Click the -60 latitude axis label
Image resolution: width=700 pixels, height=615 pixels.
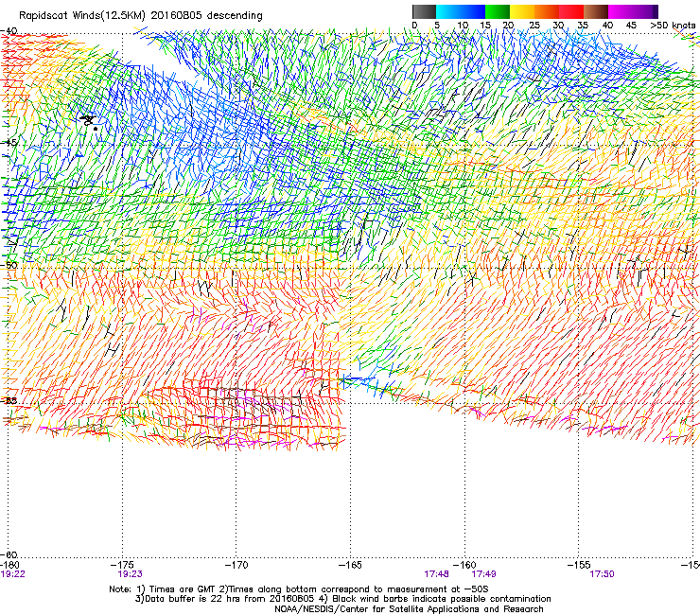coord(9,554)
